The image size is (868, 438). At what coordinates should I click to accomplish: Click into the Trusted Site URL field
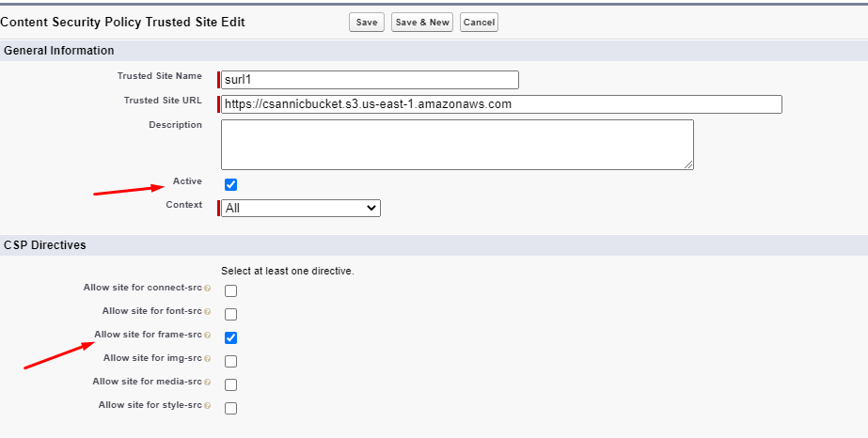point(501,104)
